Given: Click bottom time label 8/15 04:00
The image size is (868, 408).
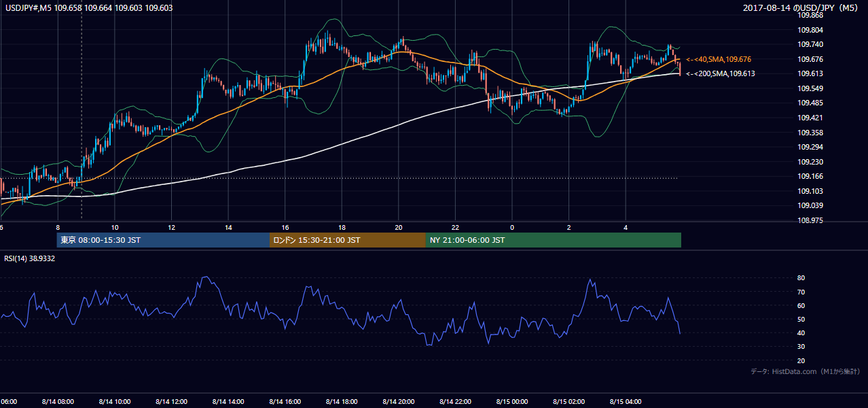Looking at the screenshot, I should coord(626,402).
